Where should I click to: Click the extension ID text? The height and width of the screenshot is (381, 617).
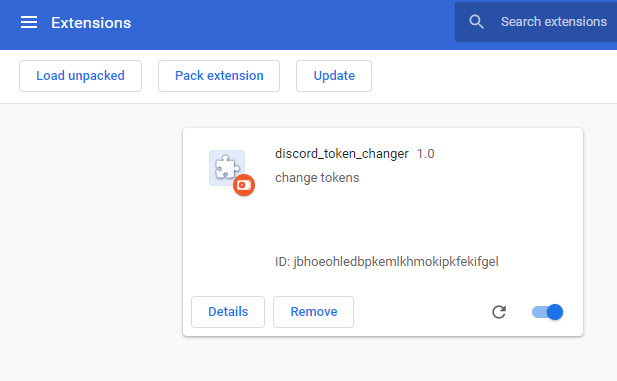click(x=387, y=261)
